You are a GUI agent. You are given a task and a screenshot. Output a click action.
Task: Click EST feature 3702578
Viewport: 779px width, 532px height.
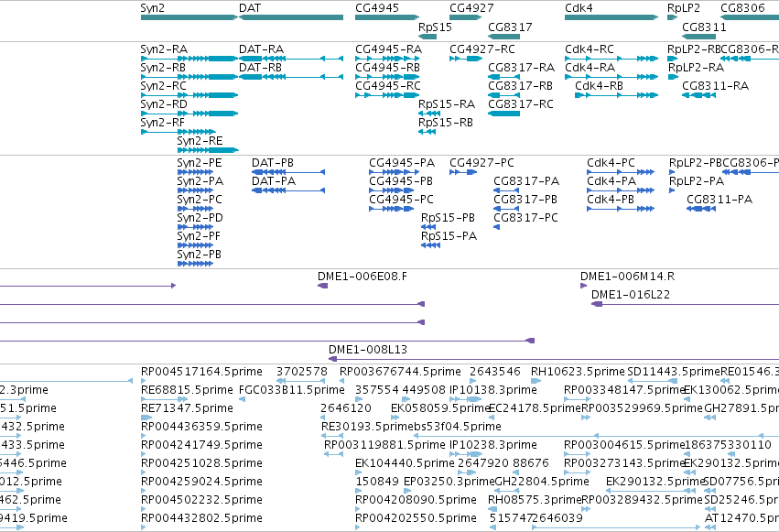301,381
